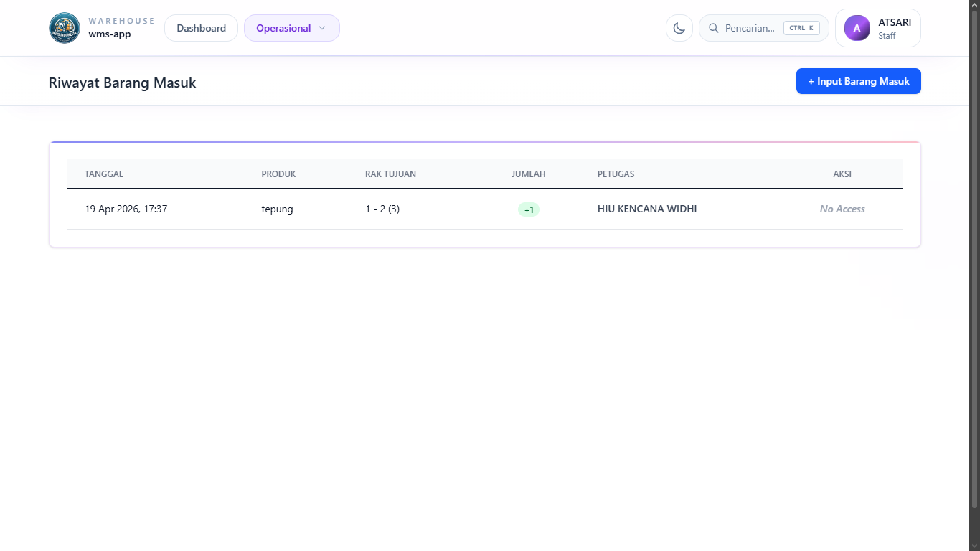Click the CTRL K shortcut badge

click(x=801, y=28)
